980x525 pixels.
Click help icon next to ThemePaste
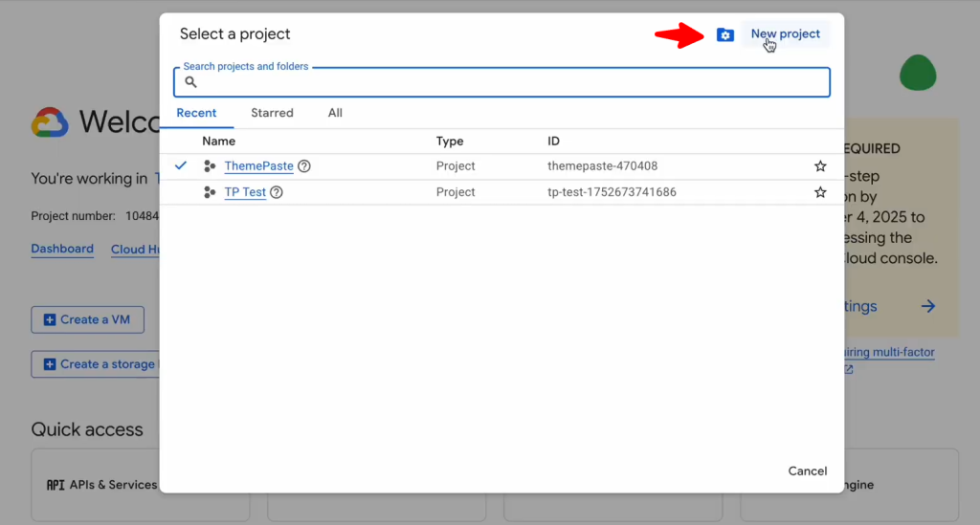(304, 166)
